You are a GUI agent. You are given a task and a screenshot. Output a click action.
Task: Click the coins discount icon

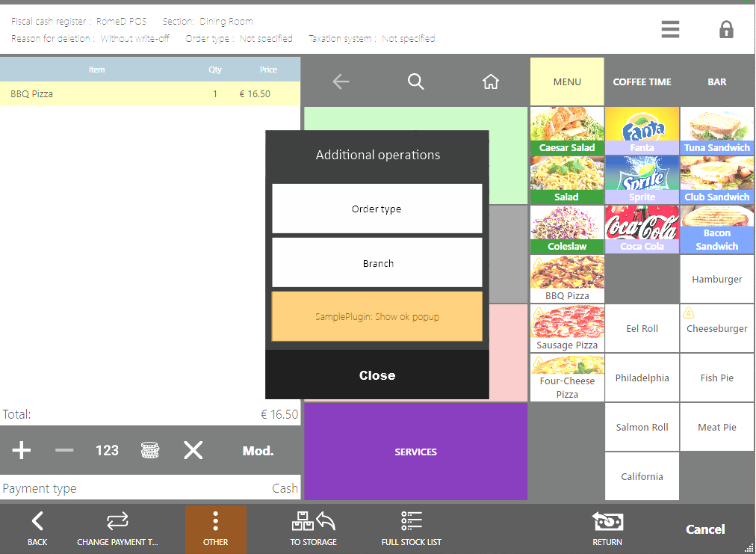[x=150, y=450]
